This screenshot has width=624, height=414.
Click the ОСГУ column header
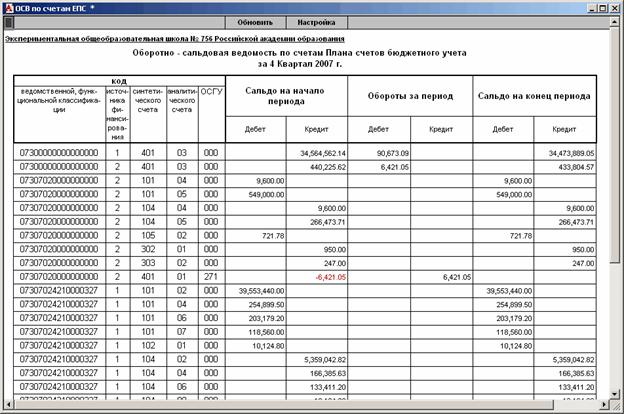point(211,90)
